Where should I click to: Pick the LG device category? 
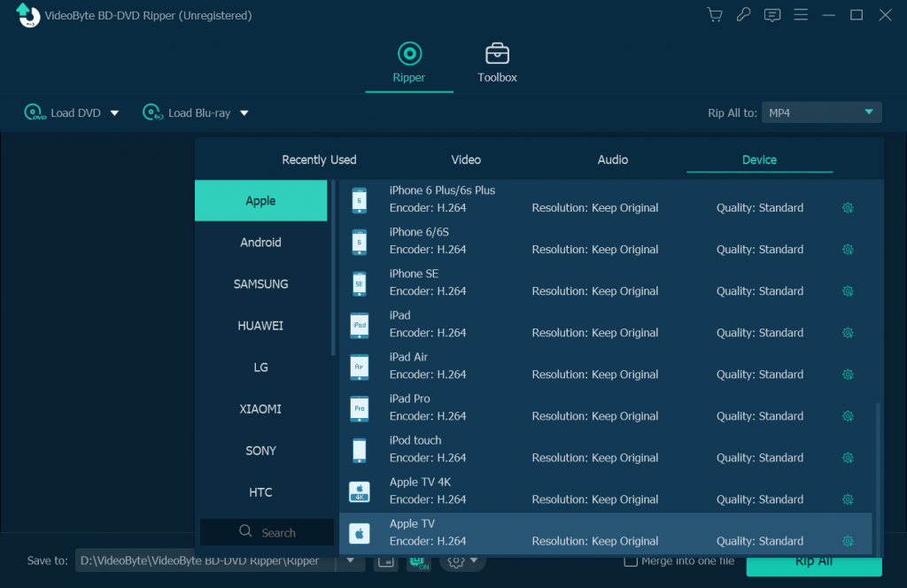(x=261, y=367)
